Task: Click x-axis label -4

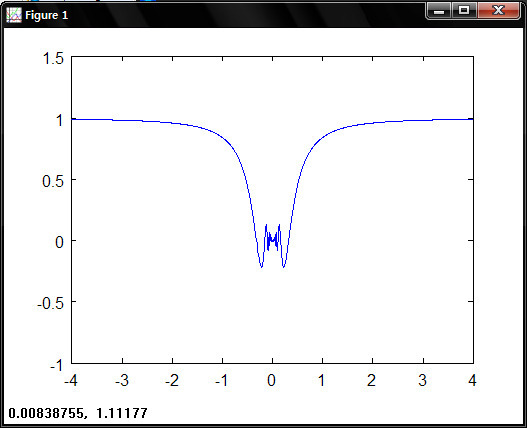Action: [71, 380]
